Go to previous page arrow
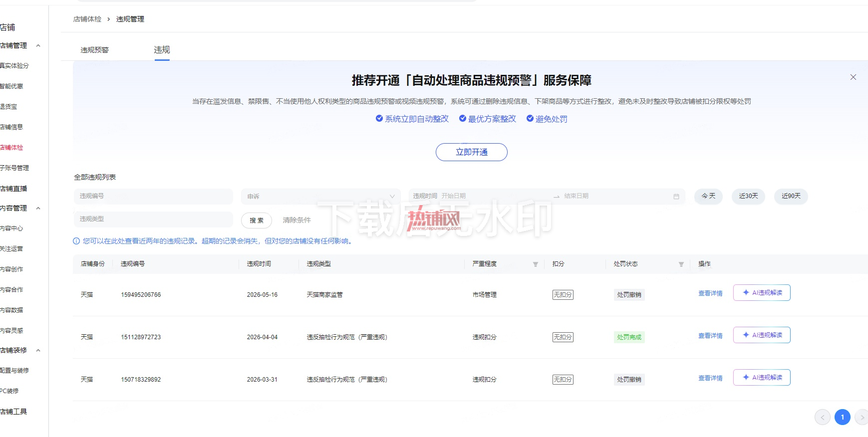The image size is (868, 437). 823,417
